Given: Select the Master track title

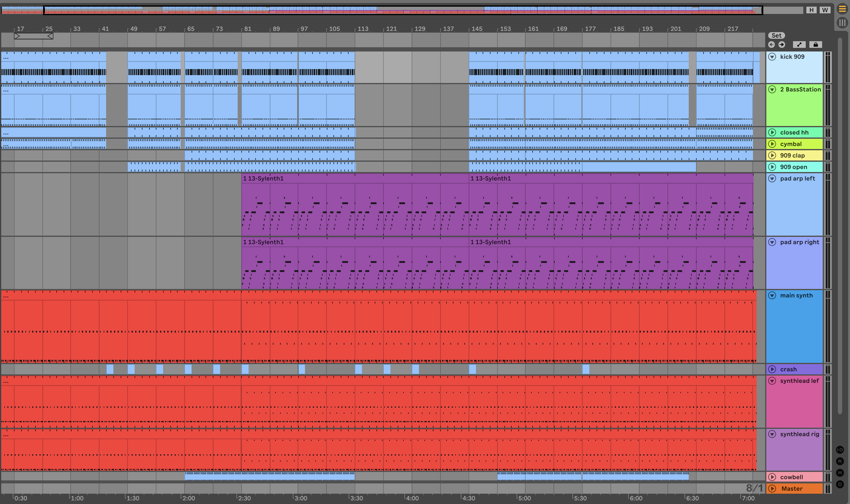Looking at the screenshot, I should click(792, 489).
